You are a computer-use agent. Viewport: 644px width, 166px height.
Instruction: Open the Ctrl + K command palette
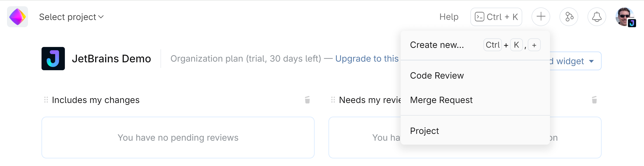(x=496, y=17)
